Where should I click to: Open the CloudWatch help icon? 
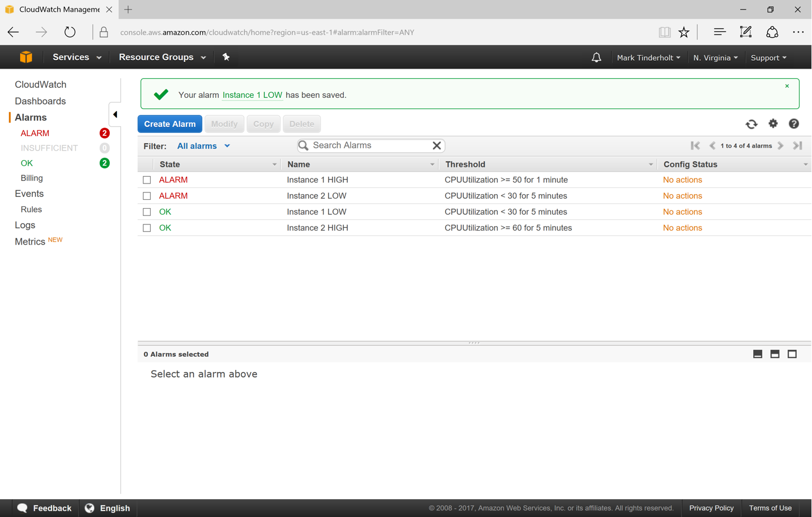(x=794, y=124)
